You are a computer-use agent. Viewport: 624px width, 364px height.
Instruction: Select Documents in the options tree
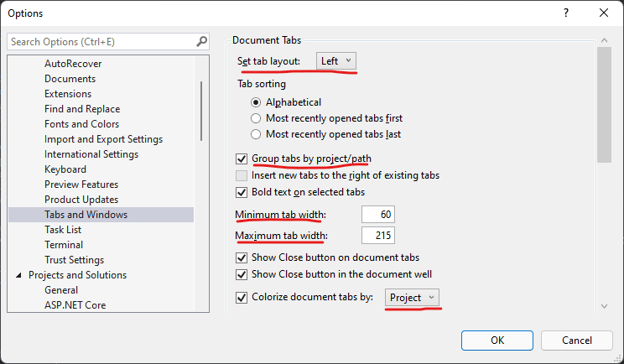(70, 79)
